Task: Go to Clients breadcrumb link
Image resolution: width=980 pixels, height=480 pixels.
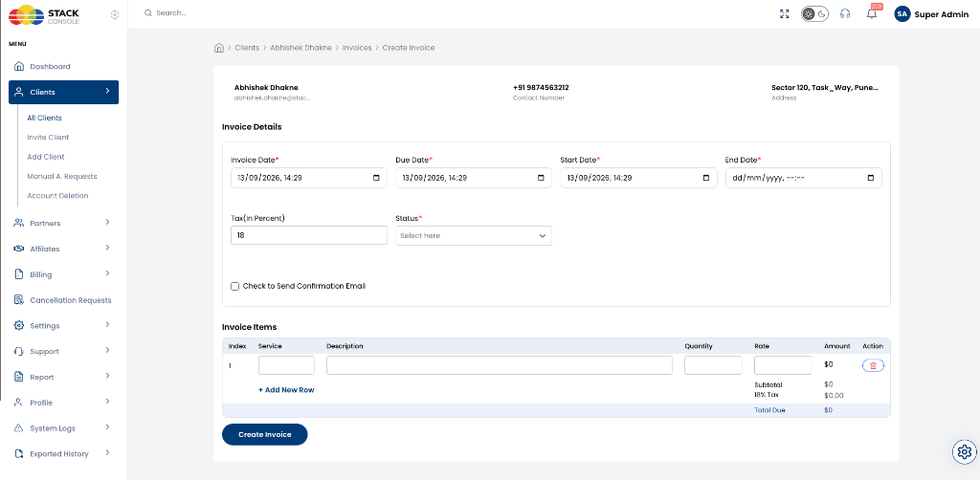Action: [x=247, y=48]
